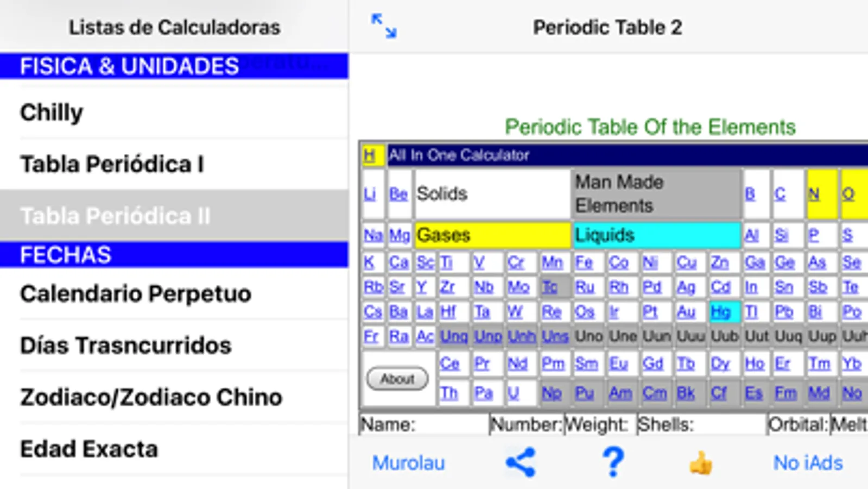868x489 pixels.
Task: Select the zinc Zn element
Action: [x=720, y=262]
